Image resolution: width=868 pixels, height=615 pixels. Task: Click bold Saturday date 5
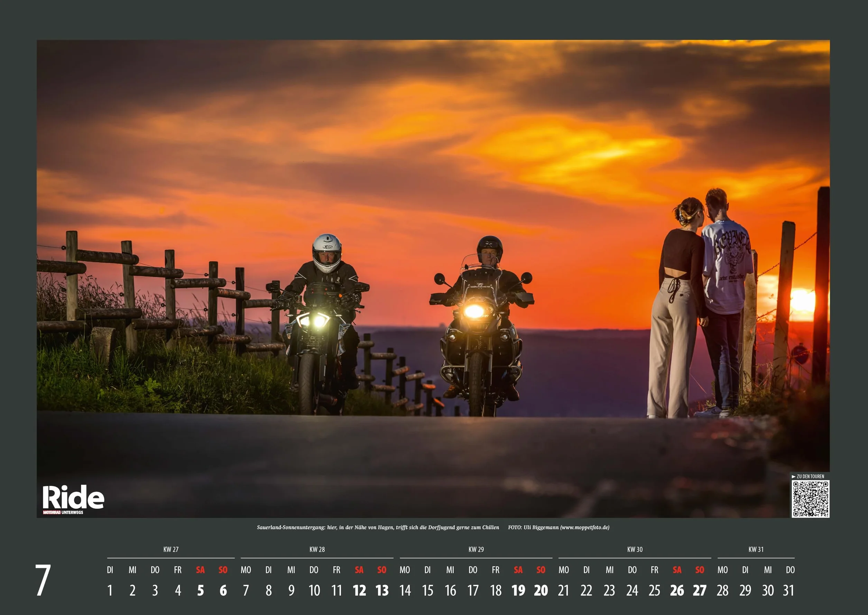[x=201, y=591]
